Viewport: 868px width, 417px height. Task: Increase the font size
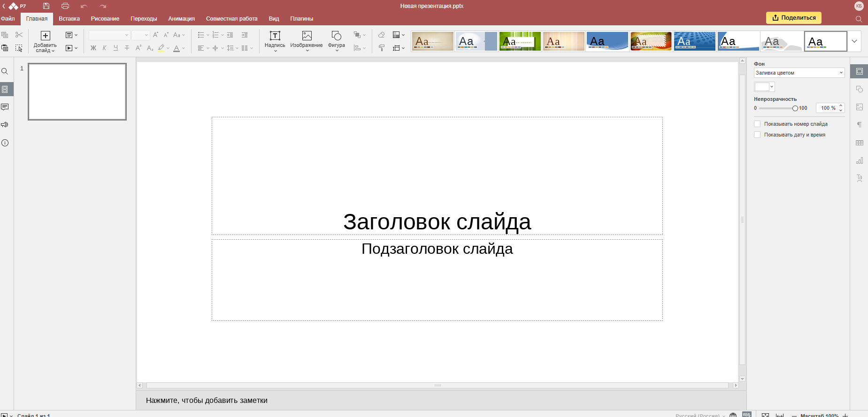point(156,35)
